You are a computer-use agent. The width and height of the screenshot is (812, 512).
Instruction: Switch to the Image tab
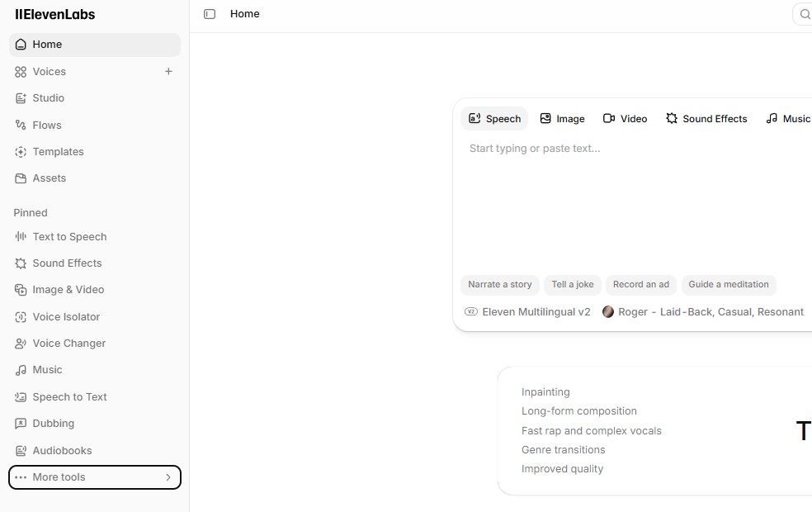[x=563, y=119]
